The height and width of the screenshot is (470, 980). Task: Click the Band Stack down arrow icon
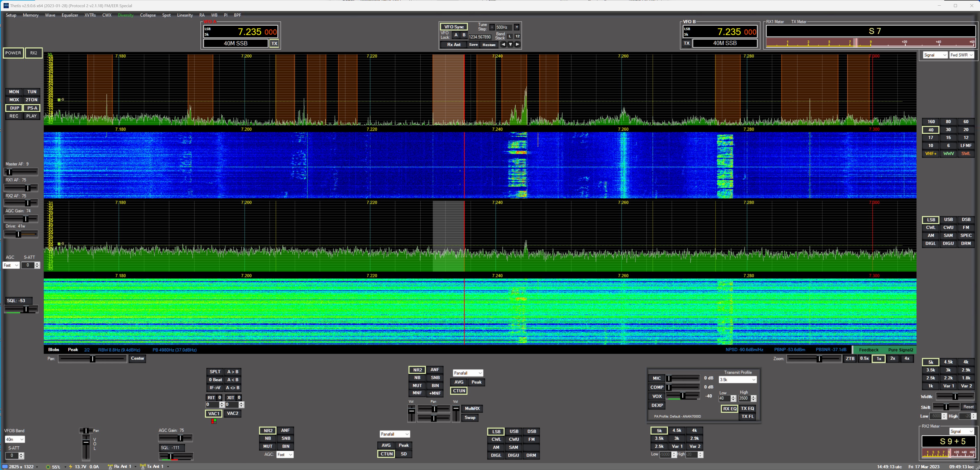coord(510,45)
